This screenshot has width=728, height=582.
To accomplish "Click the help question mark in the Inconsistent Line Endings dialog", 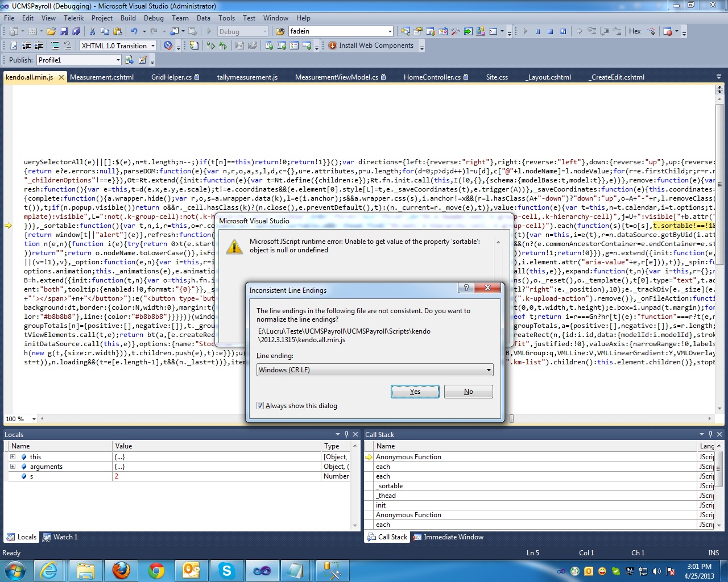I will pyautogui.click(x=466, y=288).
